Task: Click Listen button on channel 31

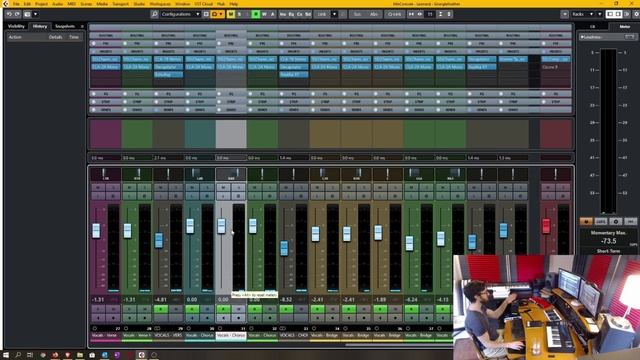Action: (223, 196)
